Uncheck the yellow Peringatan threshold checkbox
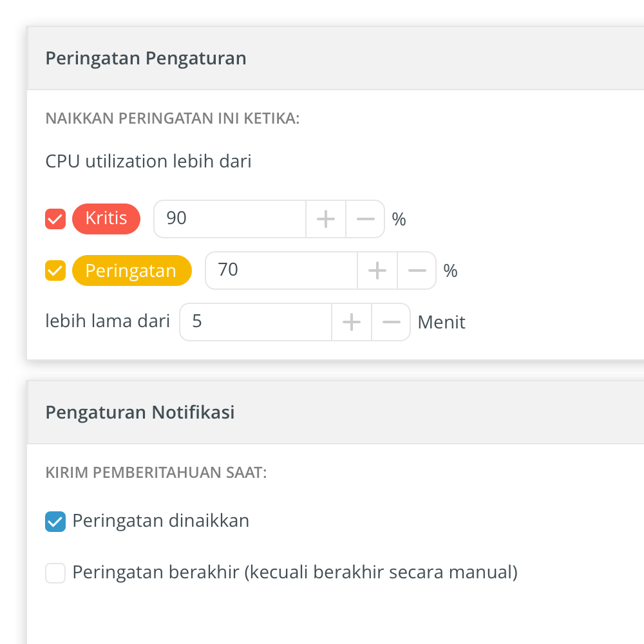644x644 pixels. tap(55, 270)
